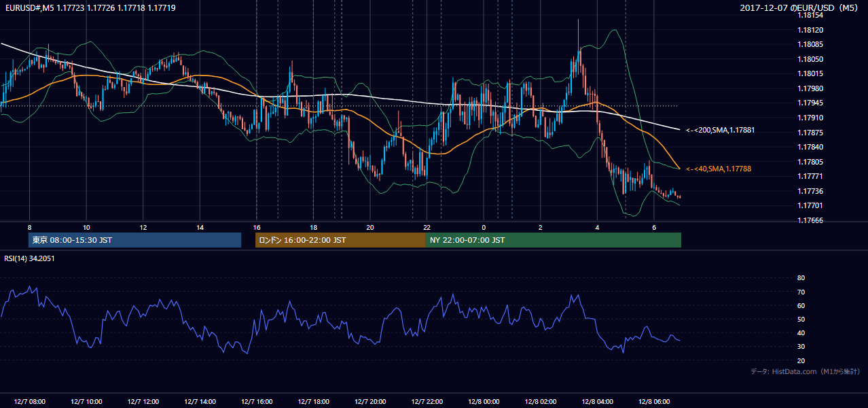Screen dimensions: 868x408
Task: Click price axis value 1.17840
Action: coord(810,147)
